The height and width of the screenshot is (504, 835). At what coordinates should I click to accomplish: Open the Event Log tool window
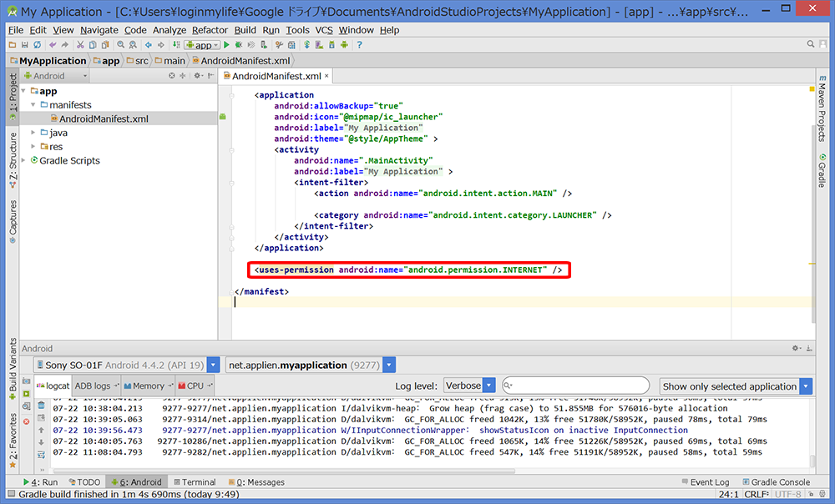pyautogui.click(x=706, y=481)
